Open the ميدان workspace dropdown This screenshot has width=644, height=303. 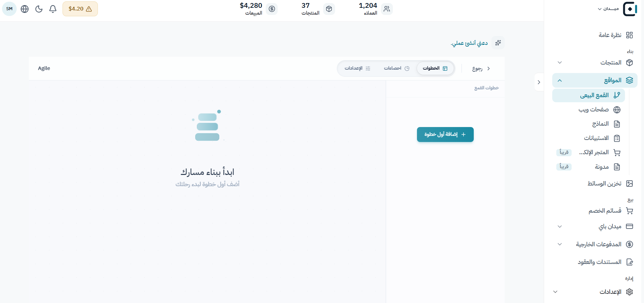[608, 9]
